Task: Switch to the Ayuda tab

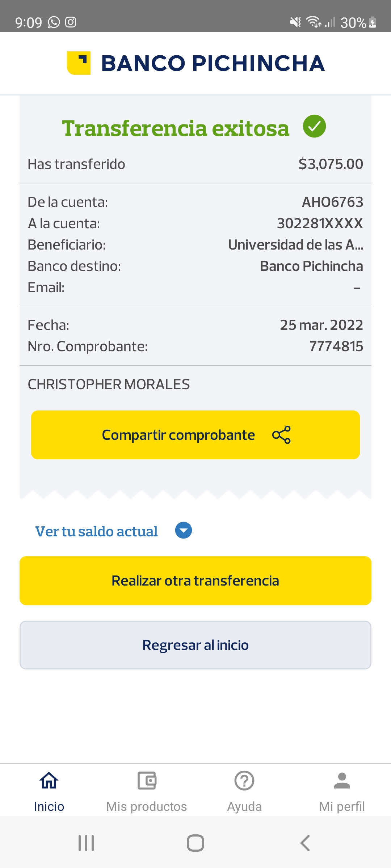Action: coord(244,806)
